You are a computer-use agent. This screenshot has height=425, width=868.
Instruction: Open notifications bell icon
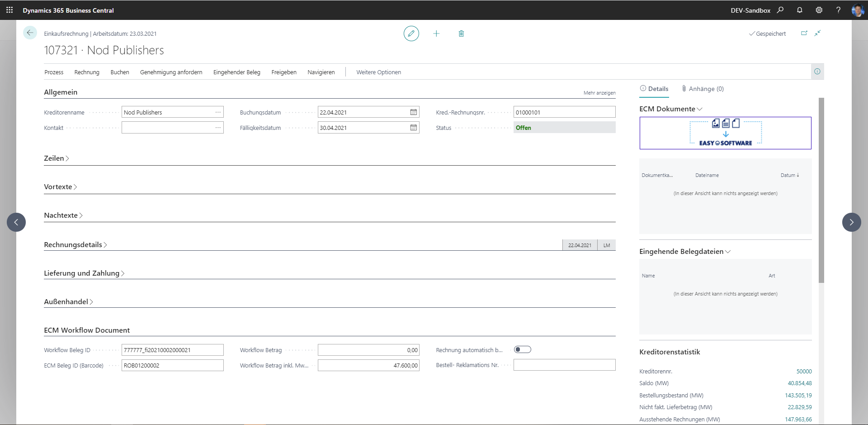[x=800, y=10]
